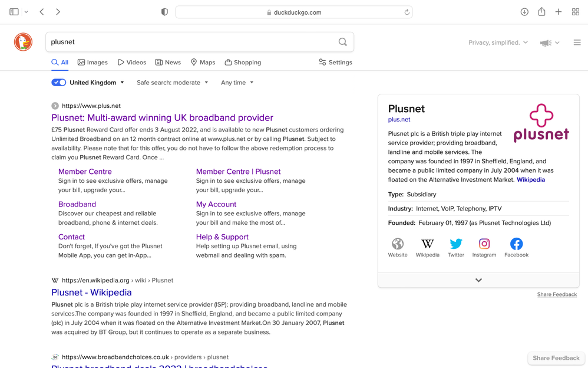Switch to the News tab

pyautogui.click(x=168, y=62)
